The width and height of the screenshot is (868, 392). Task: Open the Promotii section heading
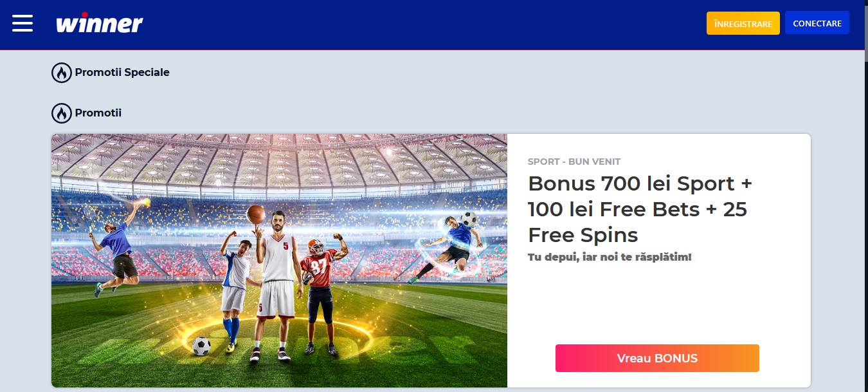tap(98, 113)
